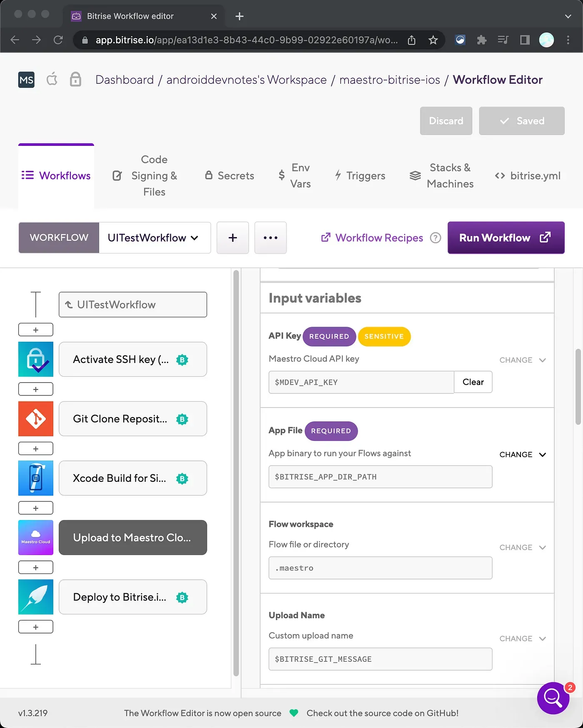583x728 pixels.
Task: Open the UITestWorkflow workflow selector dropdown
Action: coord(154,238)
